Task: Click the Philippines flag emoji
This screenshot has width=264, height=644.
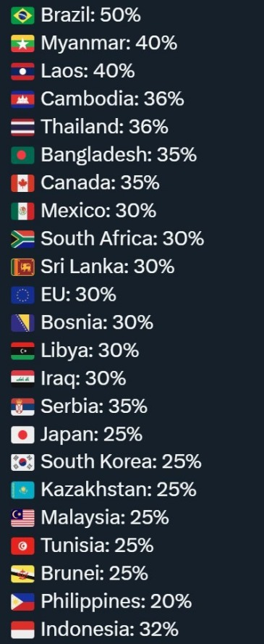Action: (22, 602)
